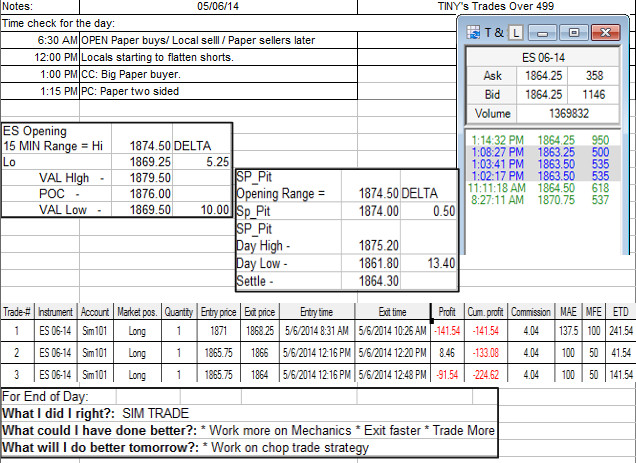636x463 pixels.
Task: Click trade 3 profit value -91.54
Action: (447, 374)
